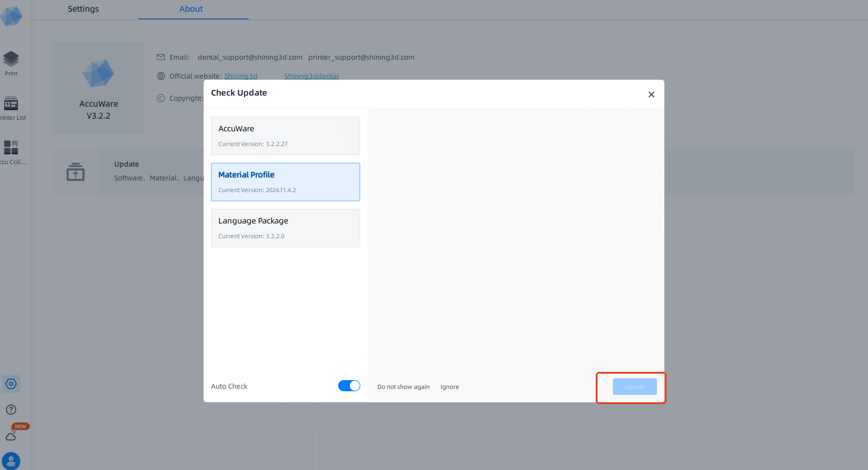Click the Update button in dialog

(x=635, y=387)
